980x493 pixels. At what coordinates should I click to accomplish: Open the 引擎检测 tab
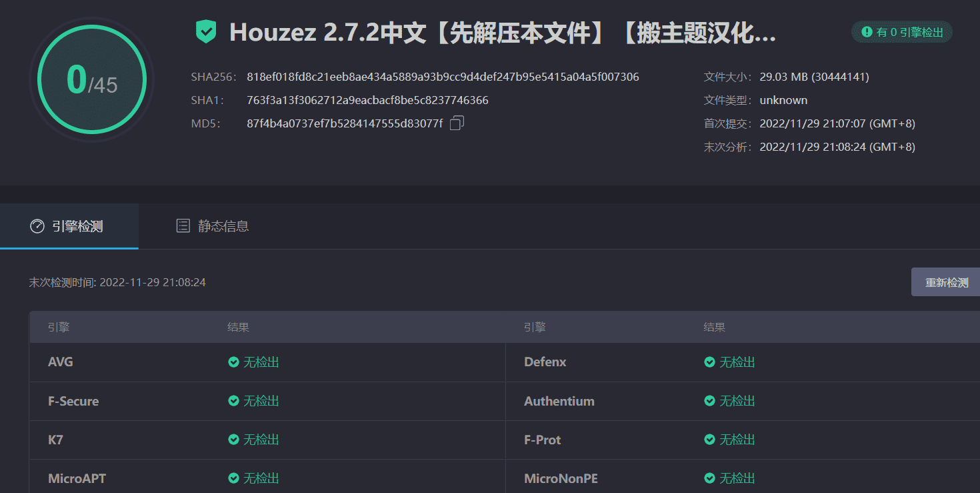point(69,226)
